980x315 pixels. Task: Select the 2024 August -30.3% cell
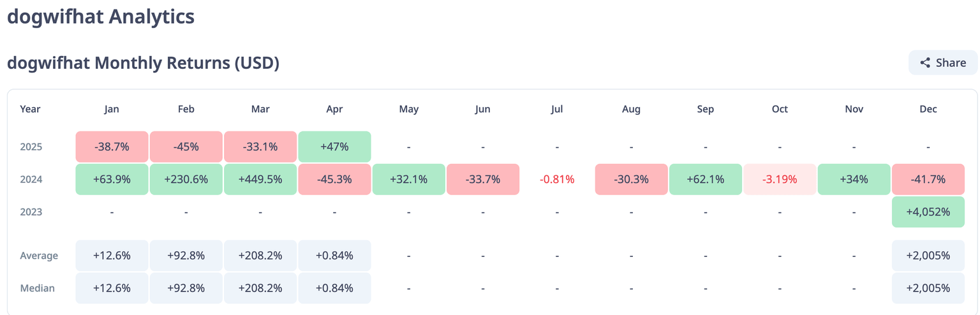click(x=631, y=179)
